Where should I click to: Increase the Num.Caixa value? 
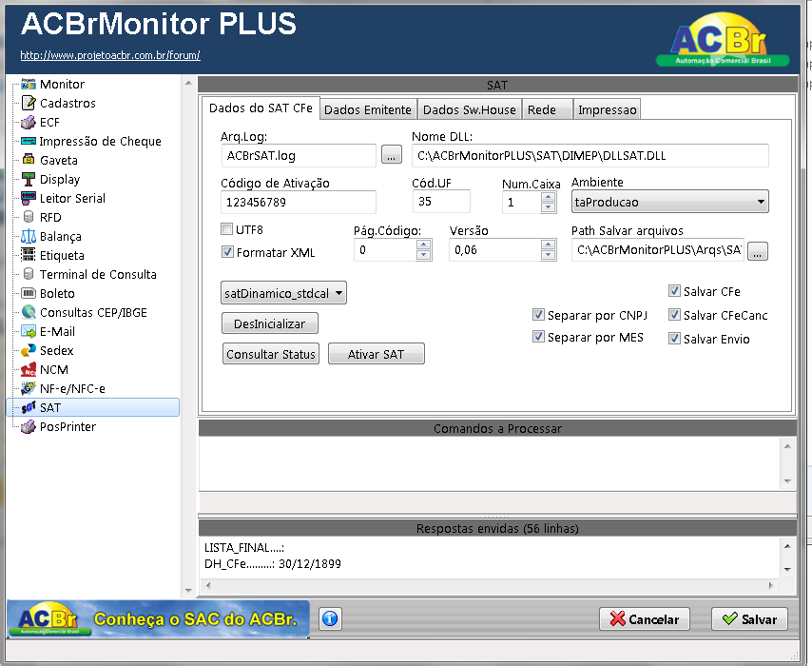coord(549,197)
